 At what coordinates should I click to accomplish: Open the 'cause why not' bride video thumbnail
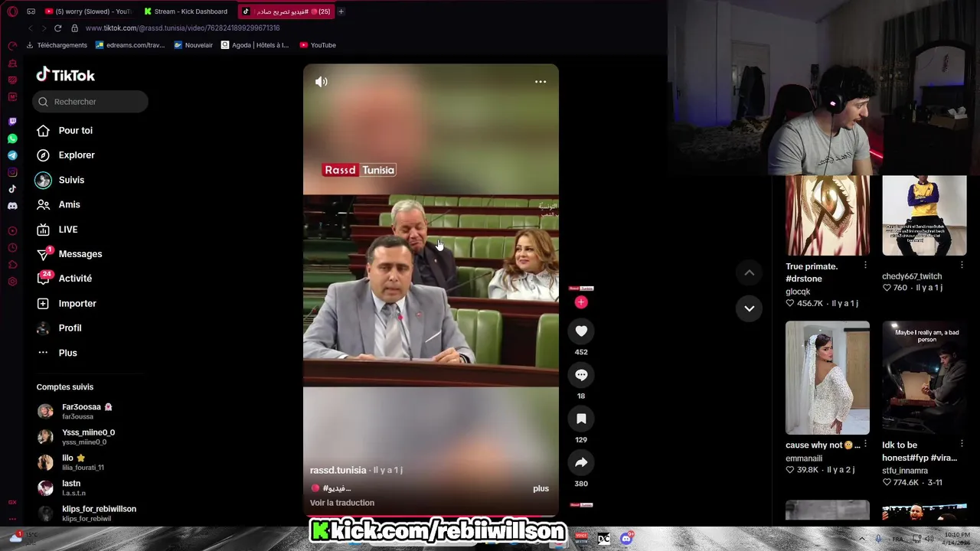tap(828, 377)
